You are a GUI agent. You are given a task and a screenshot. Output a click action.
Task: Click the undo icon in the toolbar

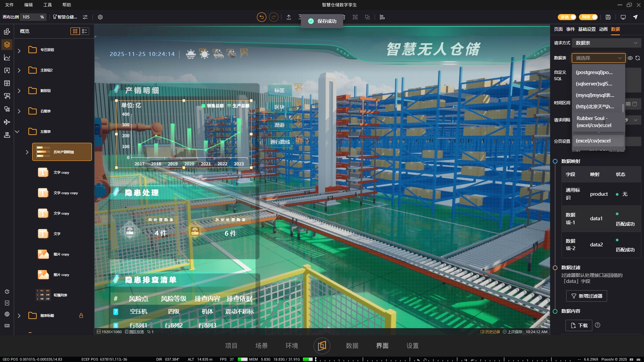click(x=261, y=17)
